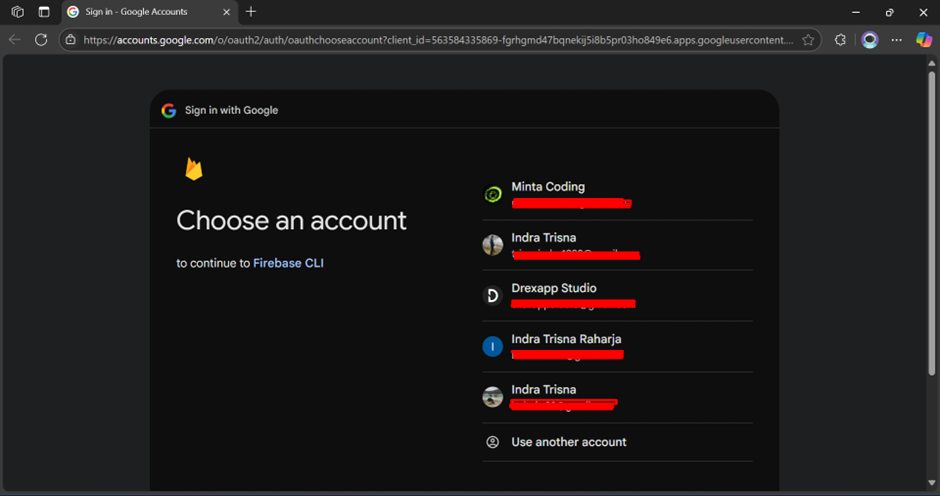This screenshot has height=496, width=940.
Task: Open the browser profile avatar
Action: (869, 40)
